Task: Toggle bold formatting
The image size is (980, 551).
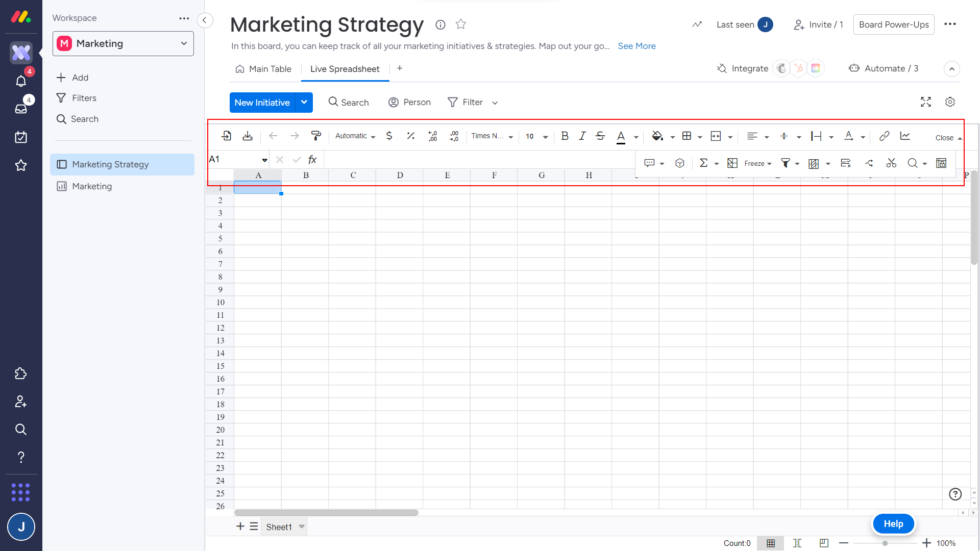Action: (565, 136)
